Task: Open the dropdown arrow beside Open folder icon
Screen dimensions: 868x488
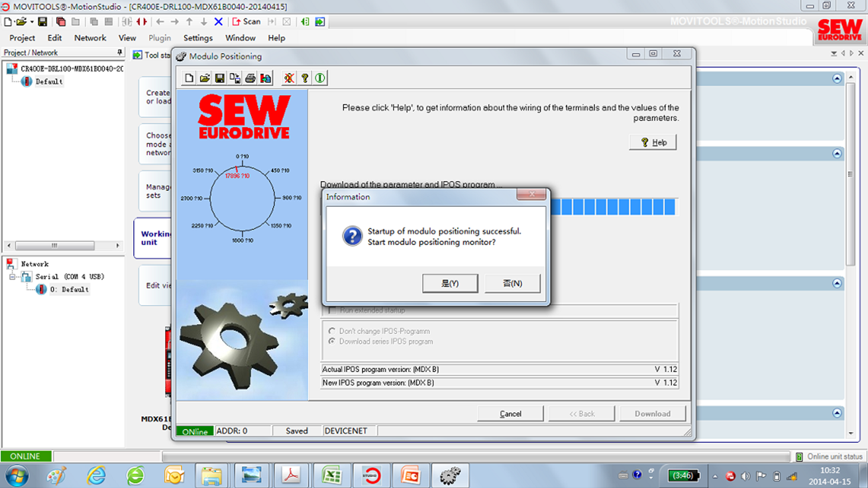Action: pos(31,22)
